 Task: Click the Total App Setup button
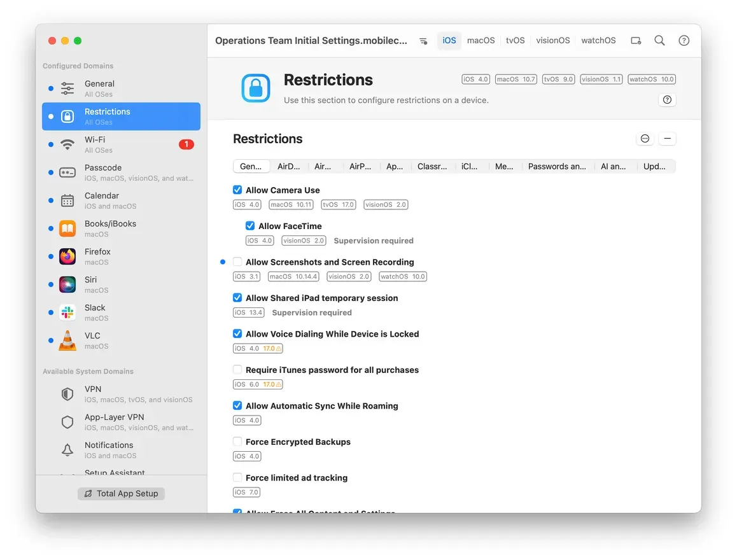coord(121,493)
